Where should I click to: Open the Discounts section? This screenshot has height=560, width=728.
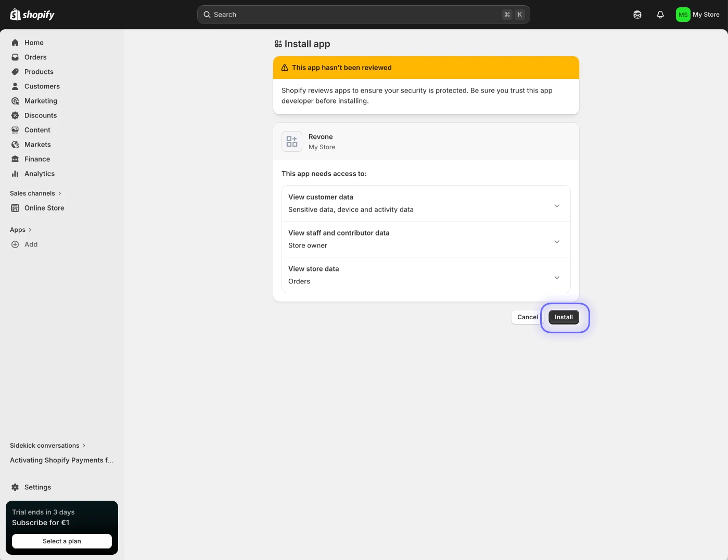tap(62, 115)
